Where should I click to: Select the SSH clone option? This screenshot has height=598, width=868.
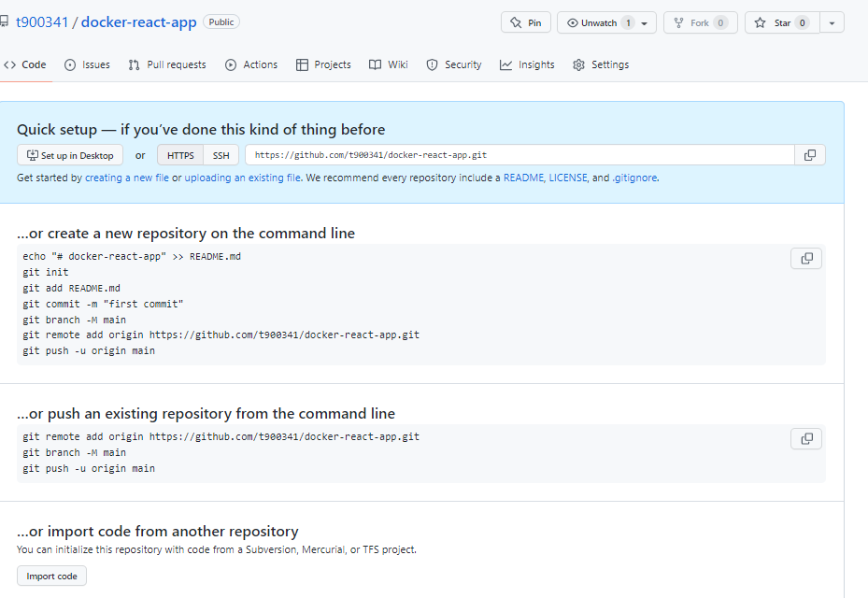point(221,155)
